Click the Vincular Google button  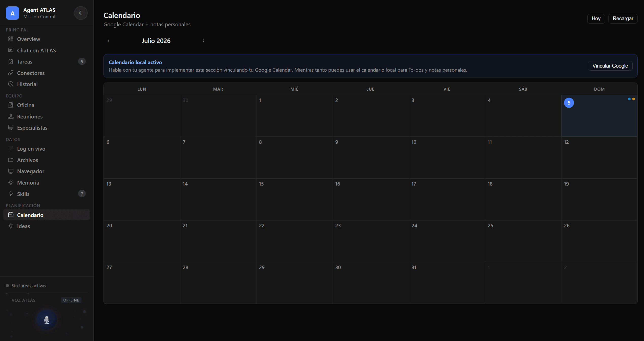(x=610, y=66)
